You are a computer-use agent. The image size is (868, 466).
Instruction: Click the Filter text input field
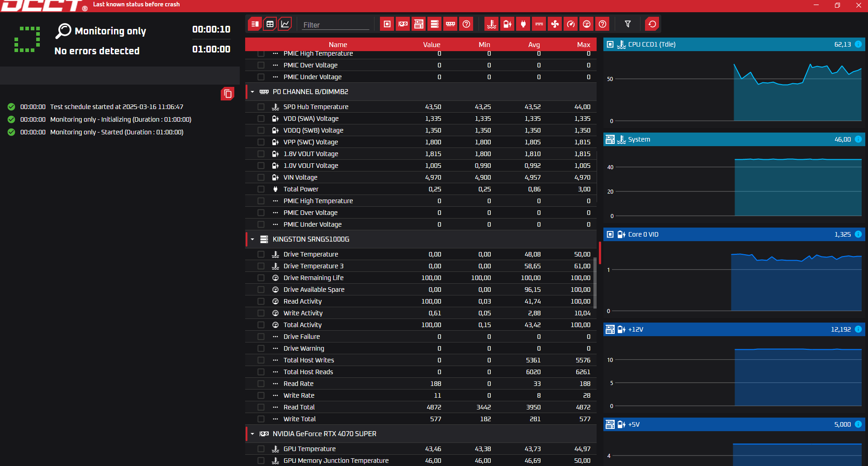click(336, 25)
